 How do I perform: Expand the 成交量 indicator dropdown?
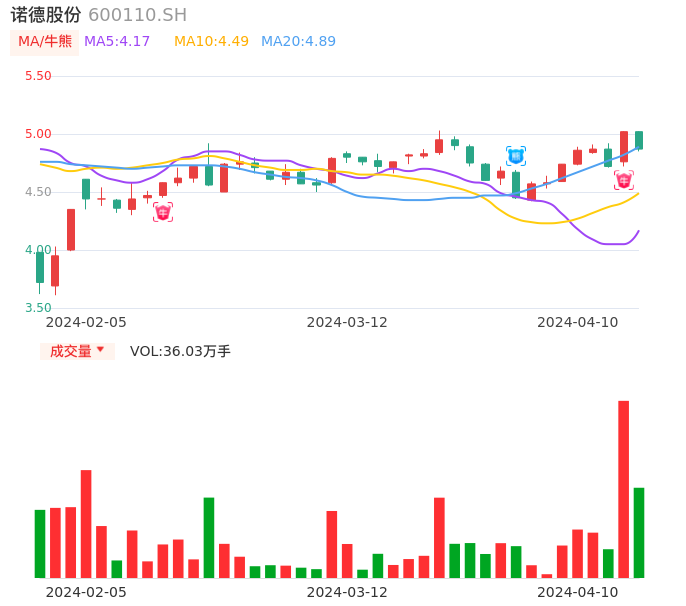coord(77,351)
